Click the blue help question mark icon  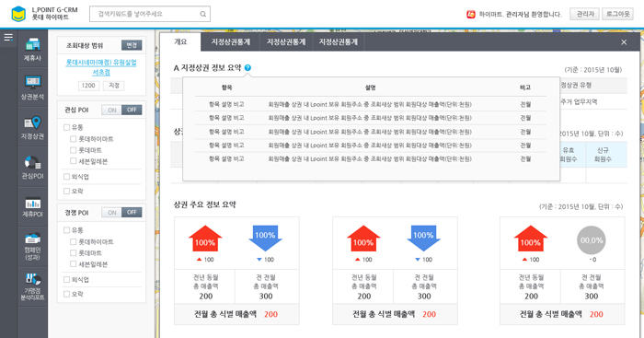pyautogui.click(x=247, y=68)
